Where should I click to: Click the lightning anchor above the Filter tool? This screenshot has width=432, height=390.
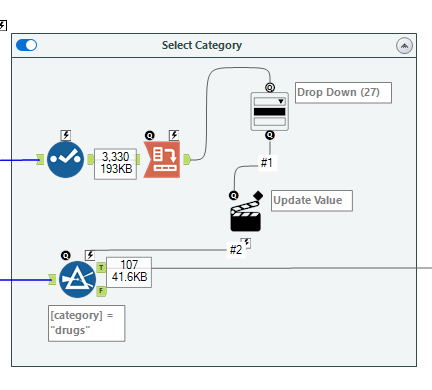click(90, 255)
